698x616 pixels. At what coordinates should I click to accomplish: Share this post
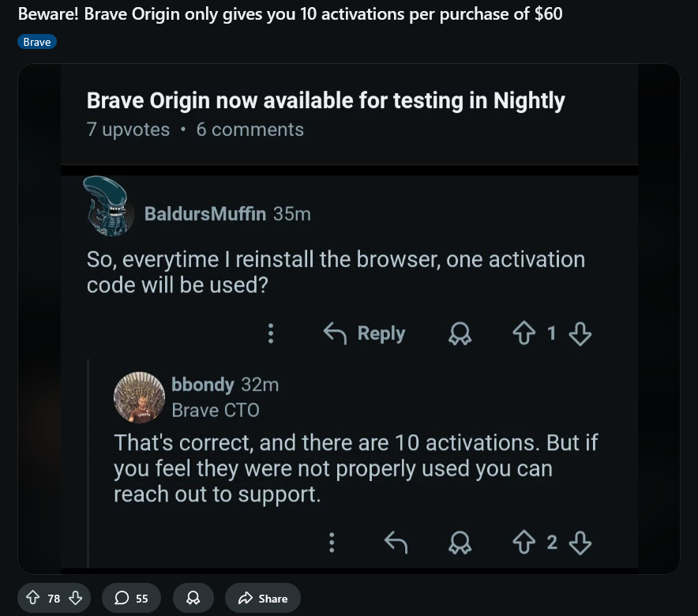pos(262,599)
